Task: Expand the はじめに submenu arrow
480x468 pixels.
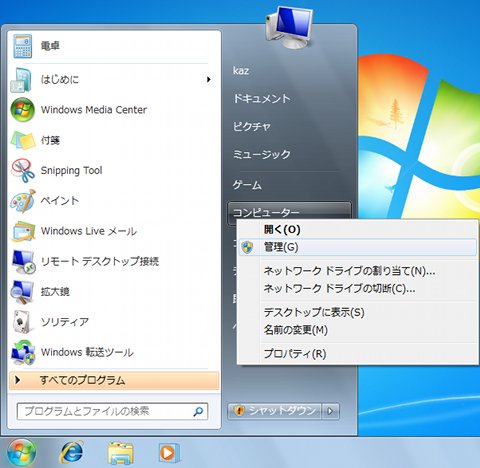Action: coord(209,79)
